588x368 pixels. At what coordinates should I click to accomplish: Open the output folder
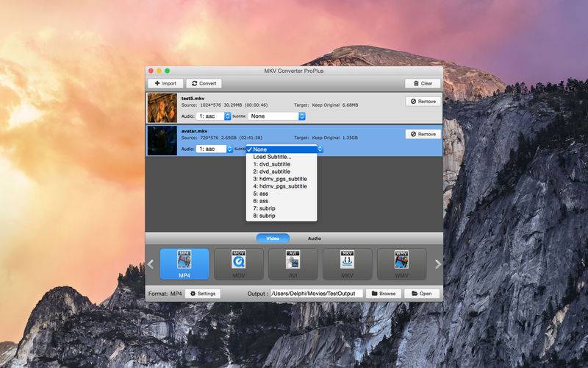(x=422, y=294)
